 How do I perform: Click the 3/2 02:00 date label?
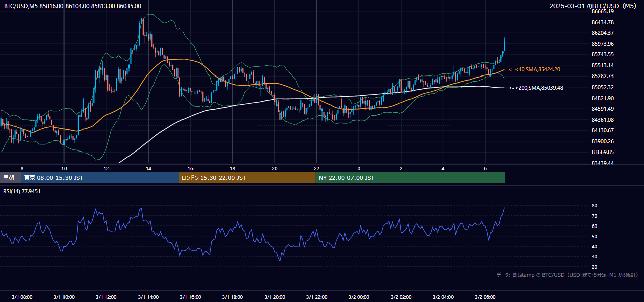pyautogui.click(x=401, y=297)
